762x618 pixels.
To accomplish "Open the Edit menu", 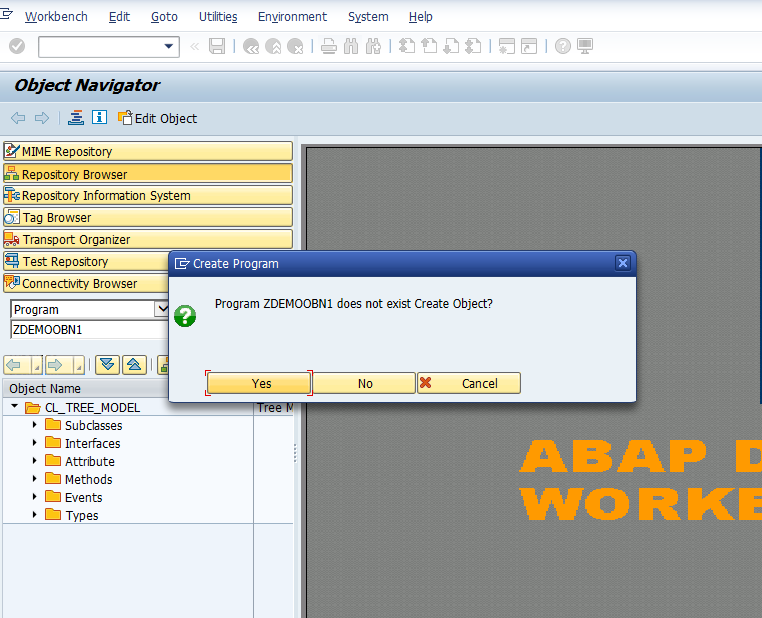I will [x=119, y=17].
